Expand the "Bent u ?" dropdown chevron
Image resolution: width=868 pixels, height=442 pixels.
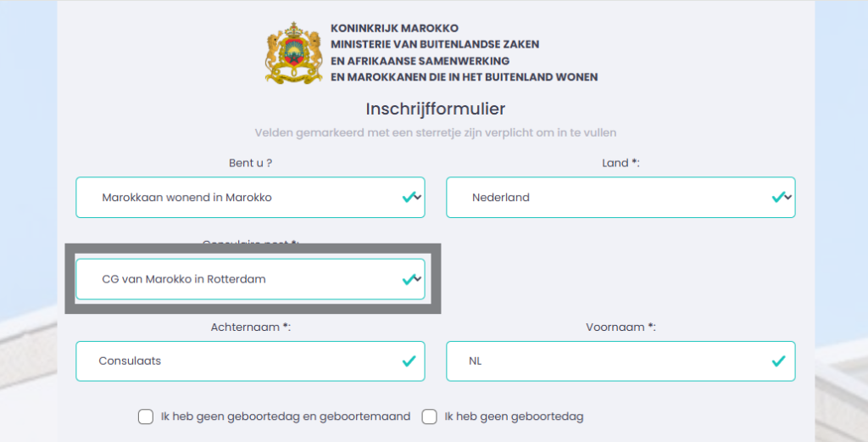[x=418, y=197]
